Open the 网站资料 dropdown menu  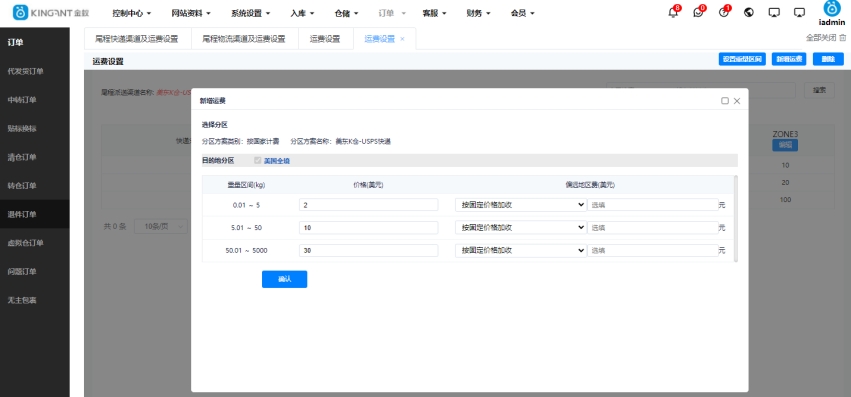click(190, 13)
